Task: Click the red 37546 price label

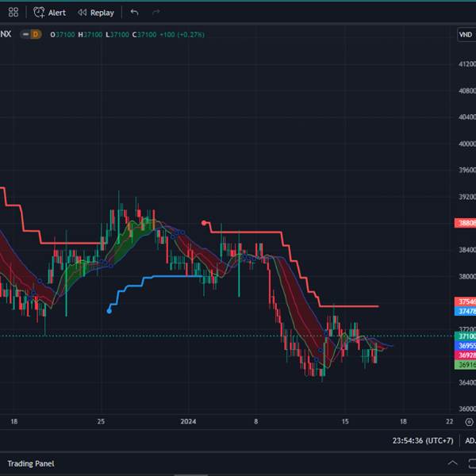Action: (465, 301)
